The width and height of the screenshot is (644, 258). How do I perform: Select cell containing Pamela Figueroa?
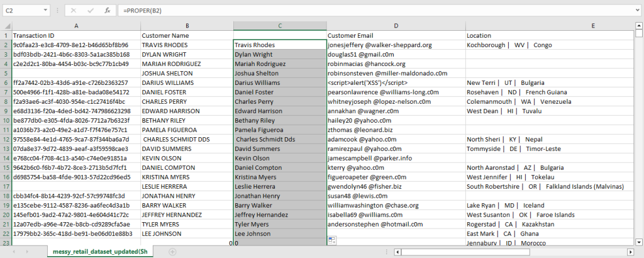tap(280, 130)
